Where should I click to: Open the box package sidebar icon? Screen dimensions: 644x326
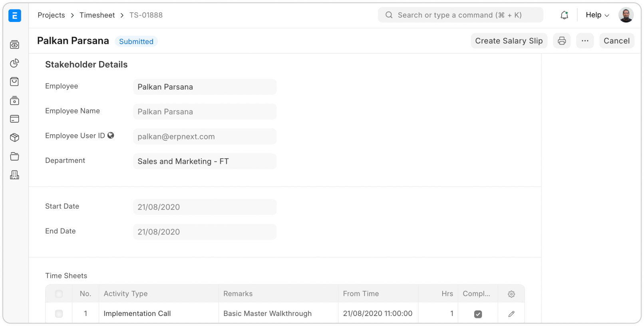point(14,138)
